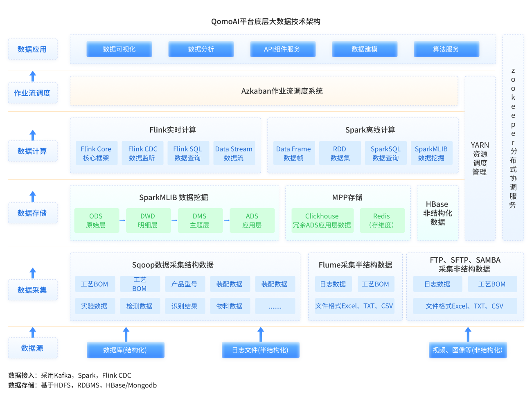Click the file-format box under FTP、SFTP、SAMBA
532x405 pixels.
[x=465, y=306]
